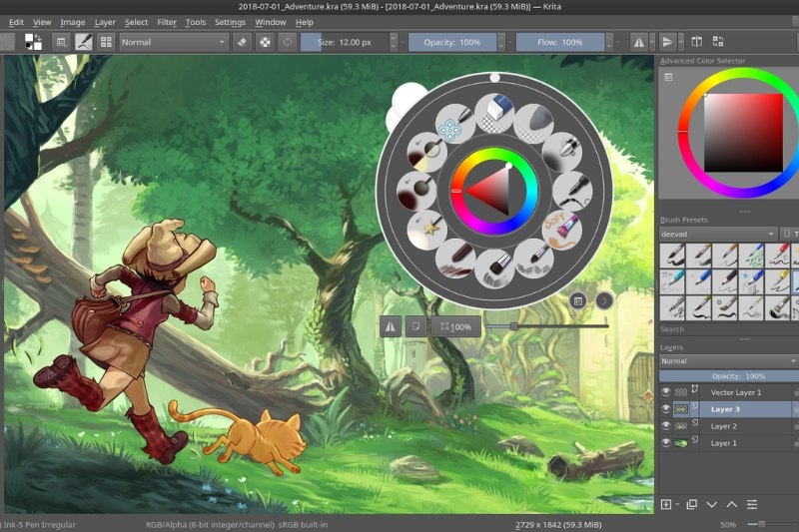
Task: Expand the Normal blending mode dropdown in toolbar
Action: click(173, 42)
